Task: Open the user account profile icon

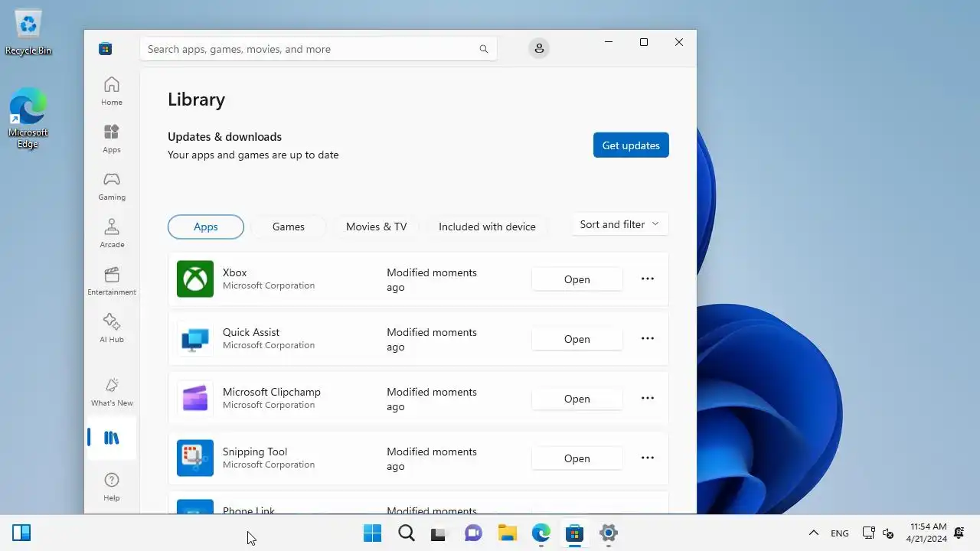Action: click(539, 48)
